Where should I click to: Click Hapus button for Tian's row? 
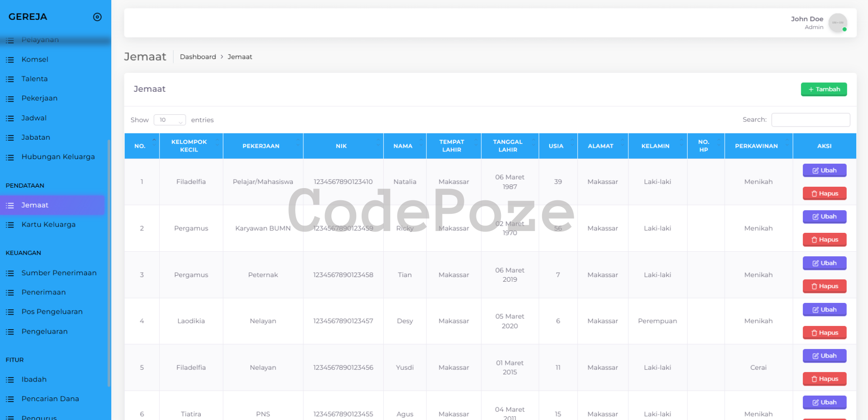[x=824, y=286]
